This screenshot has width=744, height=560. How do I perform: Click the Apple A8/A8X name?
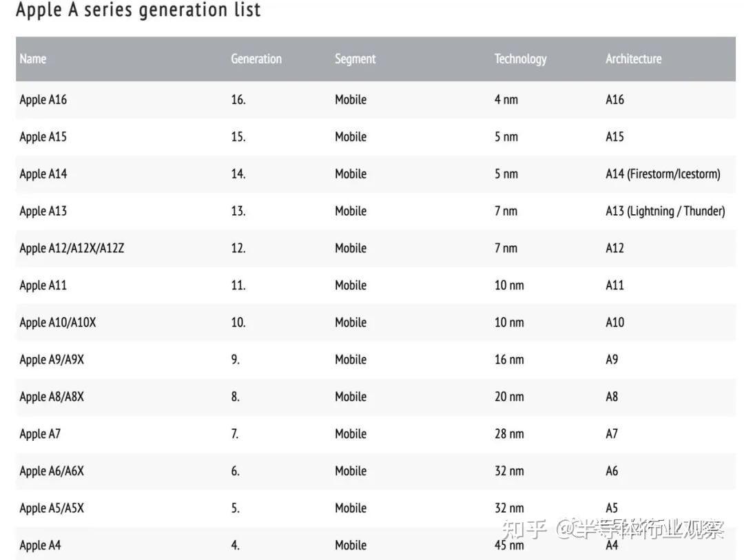[52, 397]
